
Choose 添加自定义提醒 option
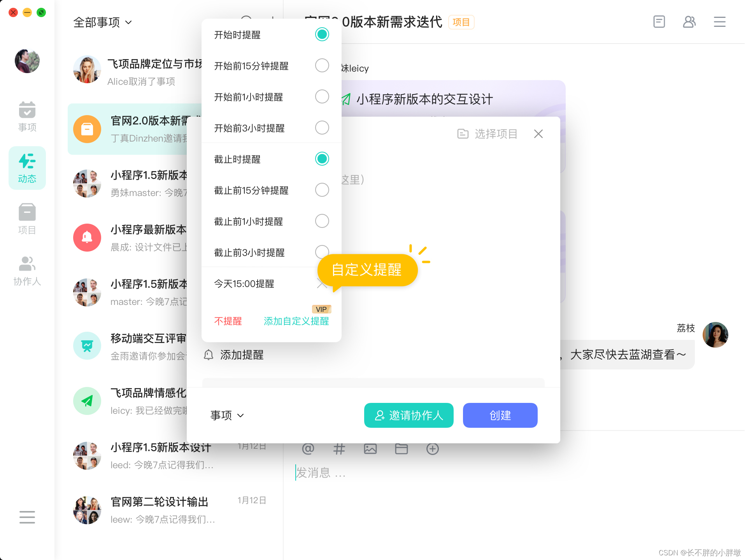[296, 321]
